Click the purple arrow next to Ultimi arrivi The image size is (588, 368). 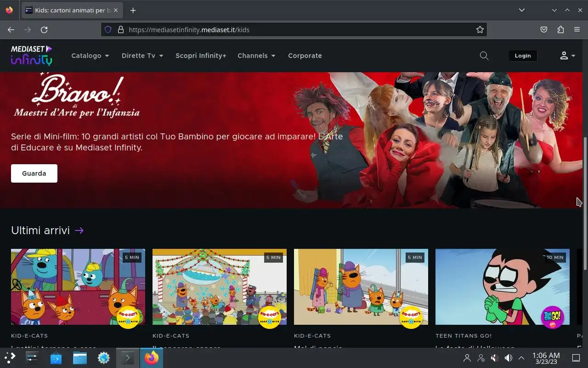(79, 230)
